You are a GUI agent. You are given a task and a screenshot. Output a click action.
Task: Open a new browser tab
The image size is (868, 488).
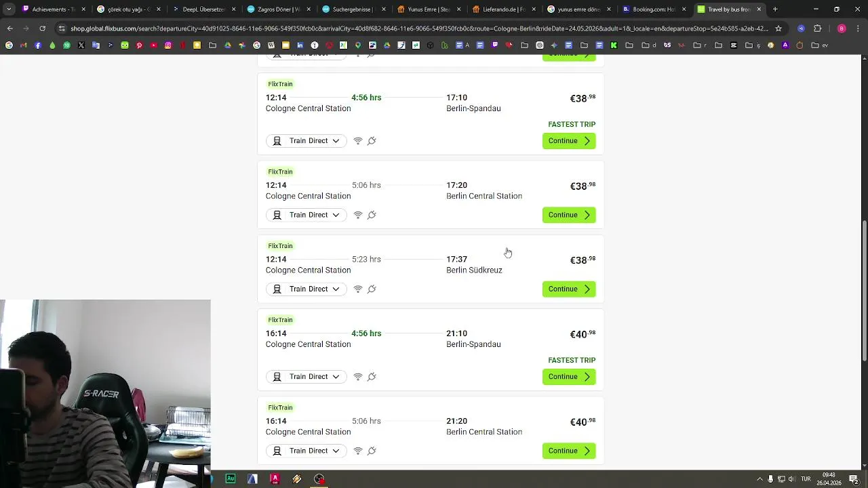(x=775, y=9)
